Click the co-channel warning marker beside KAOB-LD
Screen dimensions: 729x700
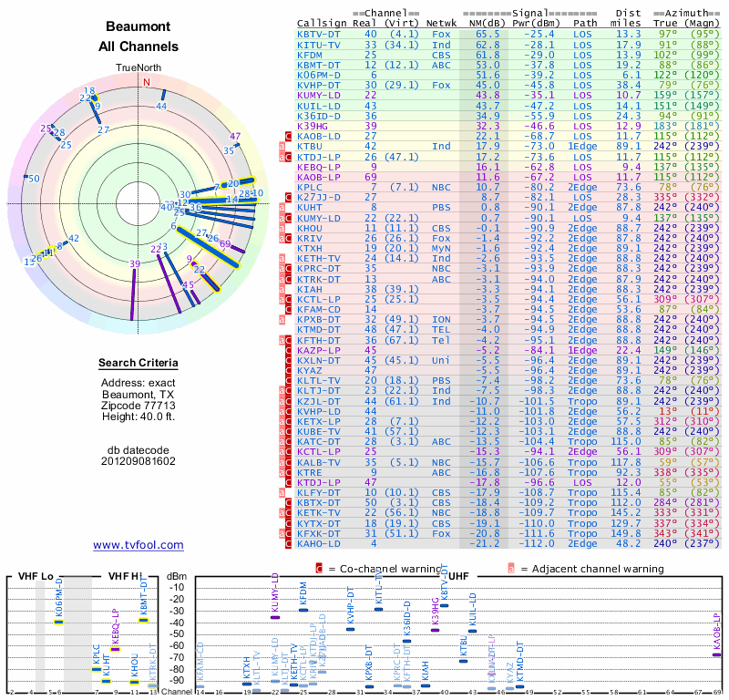pyautogui.click(x=288, y=137)
